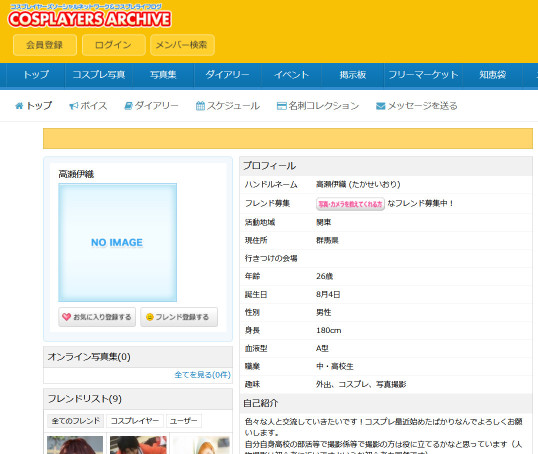Open the profile トップ sub-tab text
The image size is (538, 454).
(39, 106)
